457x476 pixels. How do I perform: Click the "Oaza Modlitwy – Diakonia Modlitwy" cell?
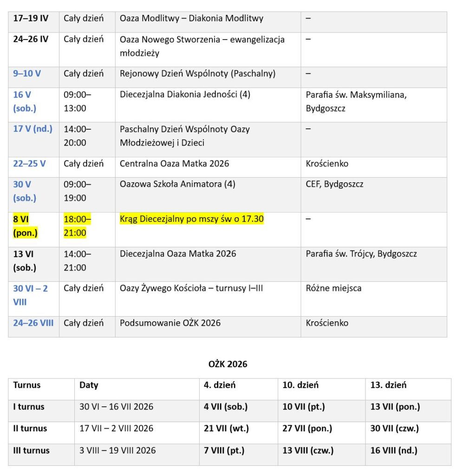191,19
